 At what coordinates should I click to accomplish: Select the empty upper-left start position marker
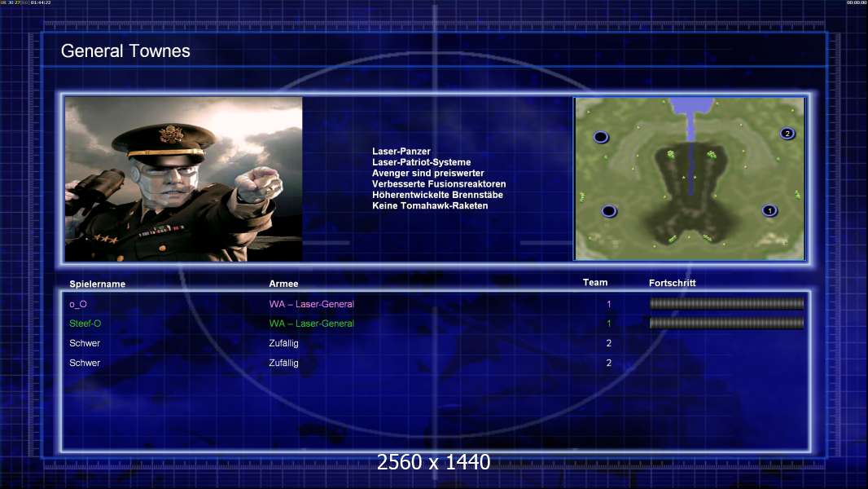(x=601, y=137)
